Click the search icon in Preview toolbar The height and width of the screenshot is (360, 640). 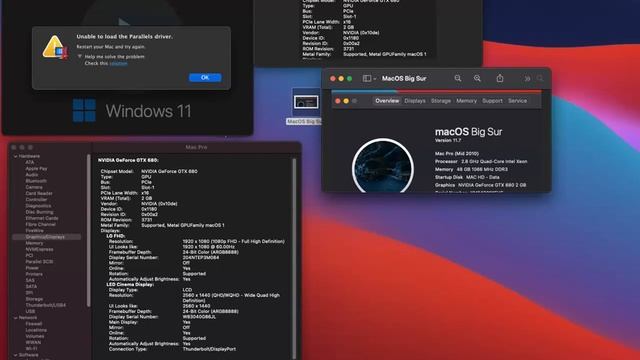tap(540, 78)
